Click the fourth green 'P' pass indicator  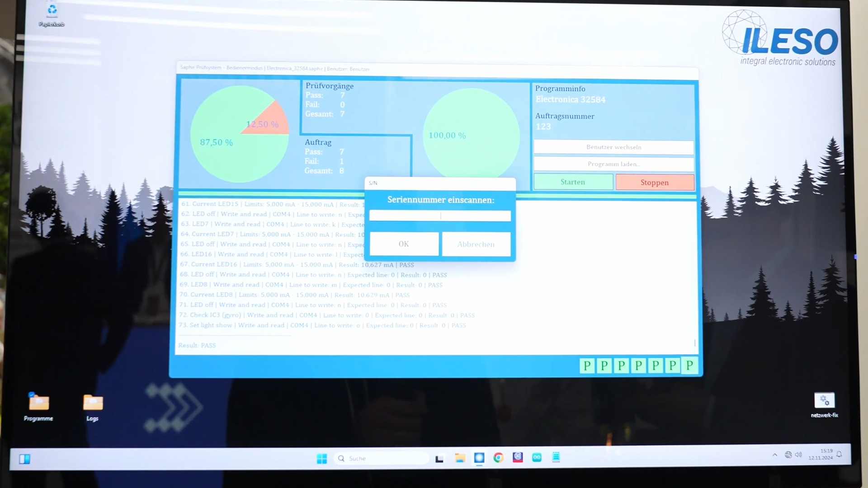pos(638,365)
